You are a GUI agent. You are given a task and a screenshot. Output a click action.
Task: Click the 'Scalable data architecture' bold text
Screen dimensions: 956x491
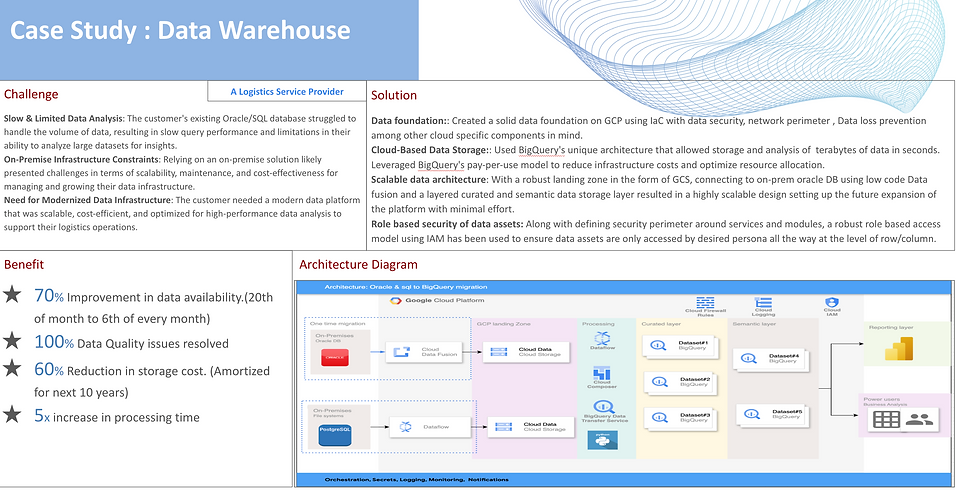pyautogui.click(x=429, y=180)
